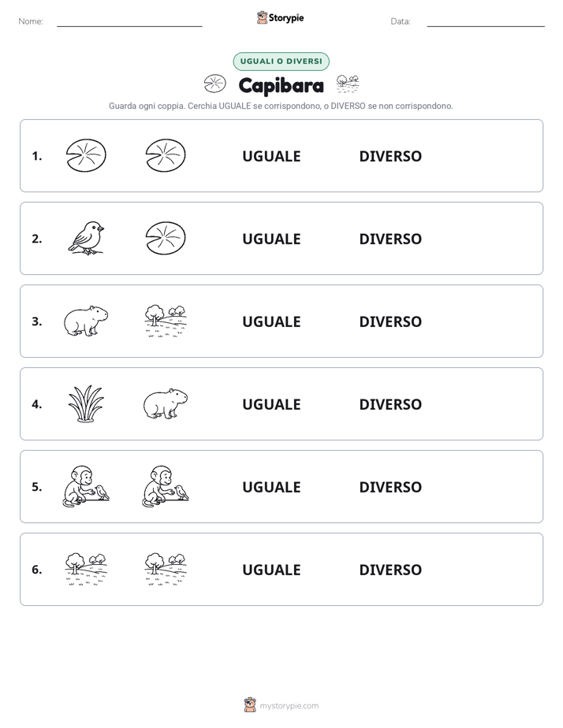563x728 pixels.
Task: Click the lily pad picture in row 2
Action: click(166, 238)
